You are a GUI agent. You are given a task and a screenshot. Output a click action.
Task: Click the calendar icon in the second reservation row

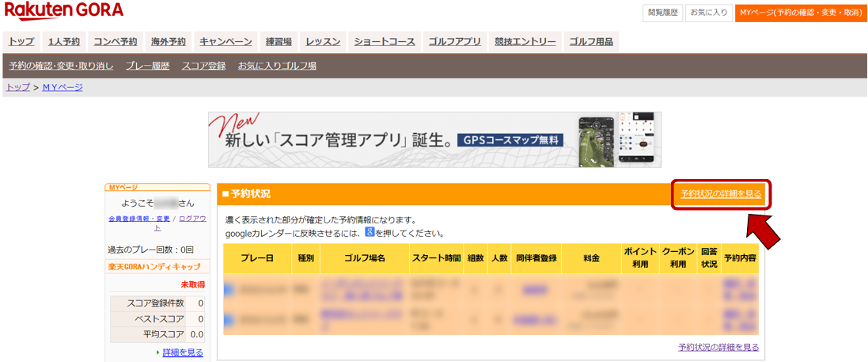[x=229, y=320]
